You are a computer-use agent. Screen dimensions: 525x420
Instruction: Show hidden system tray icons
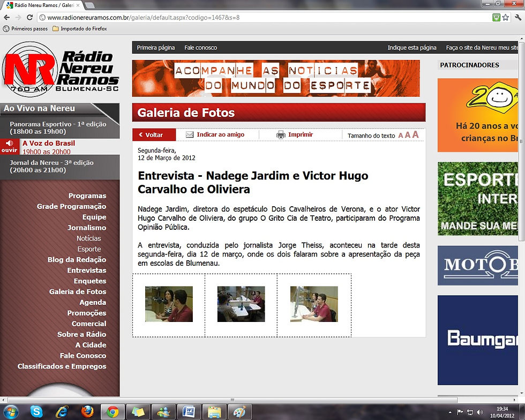pyautogui.click(x=450, y=412)
